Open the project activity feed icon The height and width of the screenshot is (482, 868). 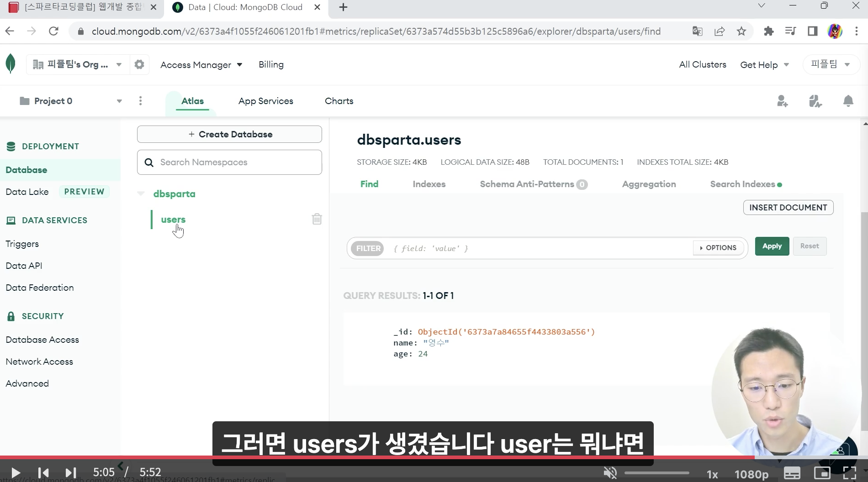click(815, 101)
